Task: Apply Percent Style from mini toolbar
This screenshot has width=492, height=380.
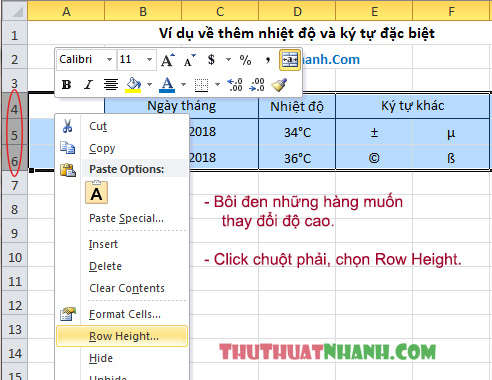Action: pos(246,60)
